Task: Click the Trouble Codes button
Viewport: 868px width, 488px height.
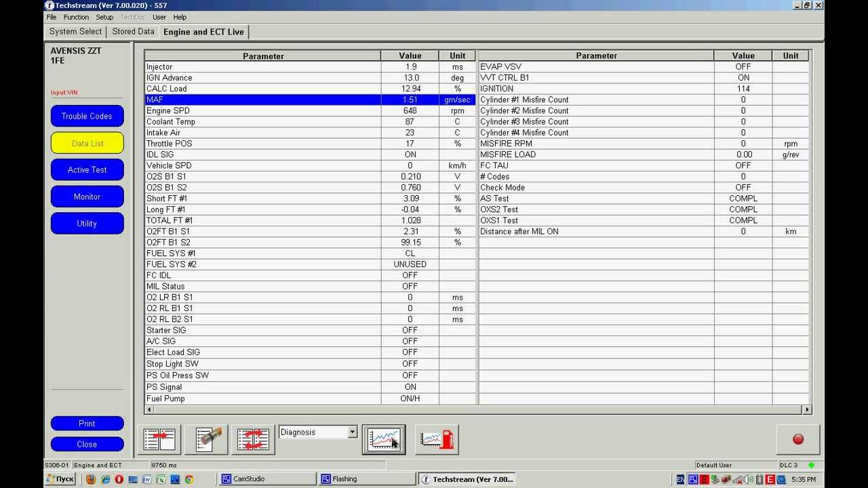Action: 87,116
